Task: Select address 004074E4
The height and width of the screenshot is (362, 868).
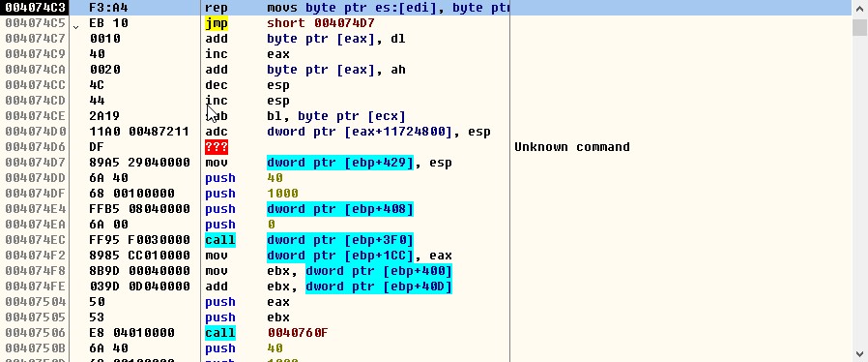Action: tap(35, 209)
